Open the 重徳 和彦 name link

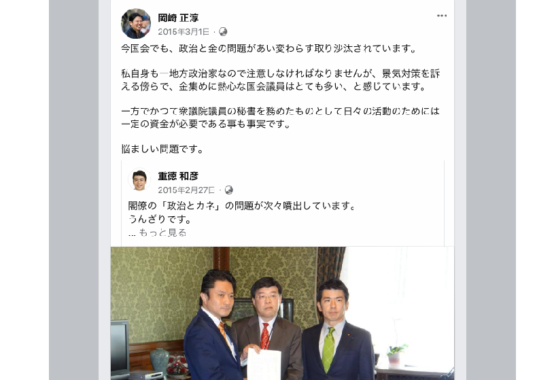pos(178,176)
